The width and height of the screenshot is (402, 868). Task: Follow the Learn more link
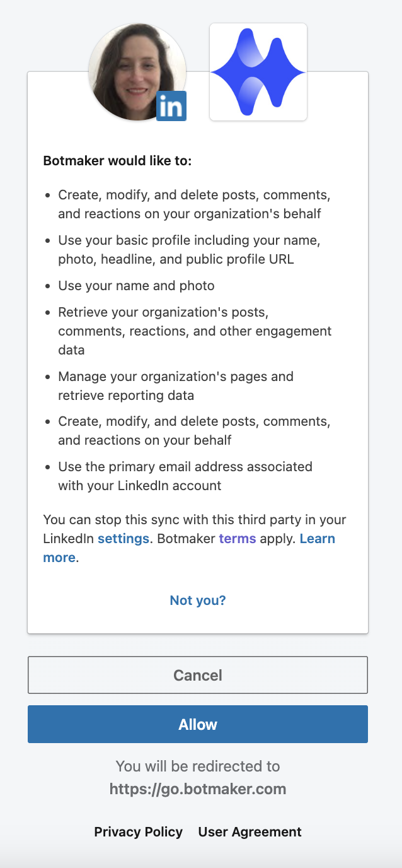coord(189,548)
